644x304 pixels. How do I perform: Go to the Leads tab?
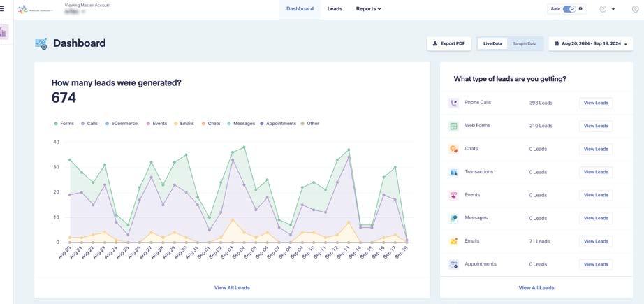[335, 9]
